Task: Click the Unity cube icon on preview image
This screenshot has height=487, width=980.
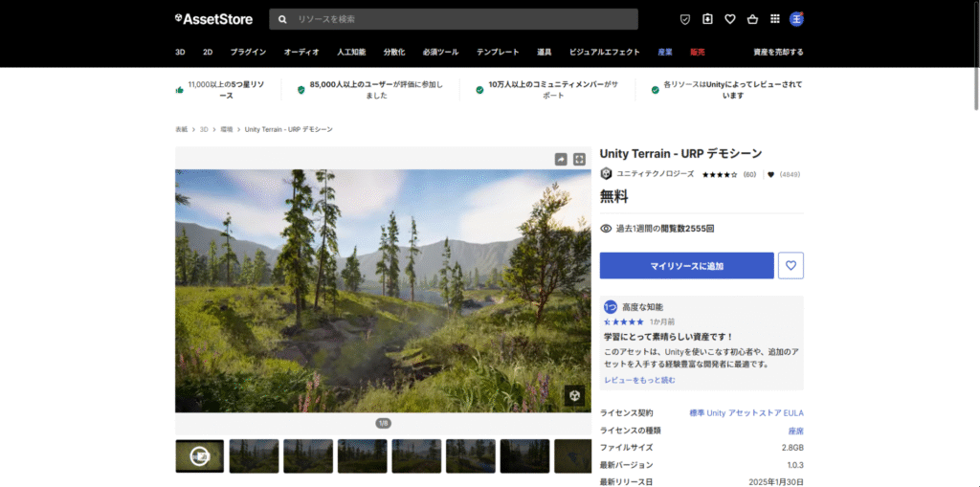Action: pyautogui.click(x=575, y=396)
